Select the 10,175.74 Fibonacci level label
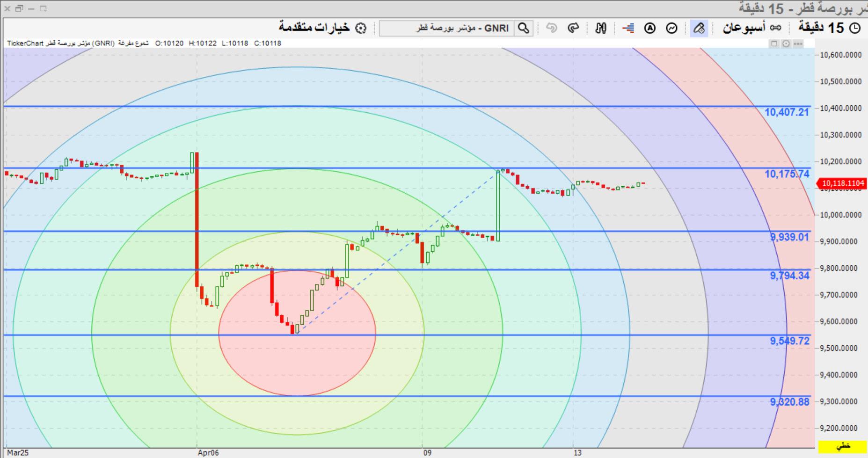This screenshot has width=868, height=458. pyautogui.click(x=787, y=174)
